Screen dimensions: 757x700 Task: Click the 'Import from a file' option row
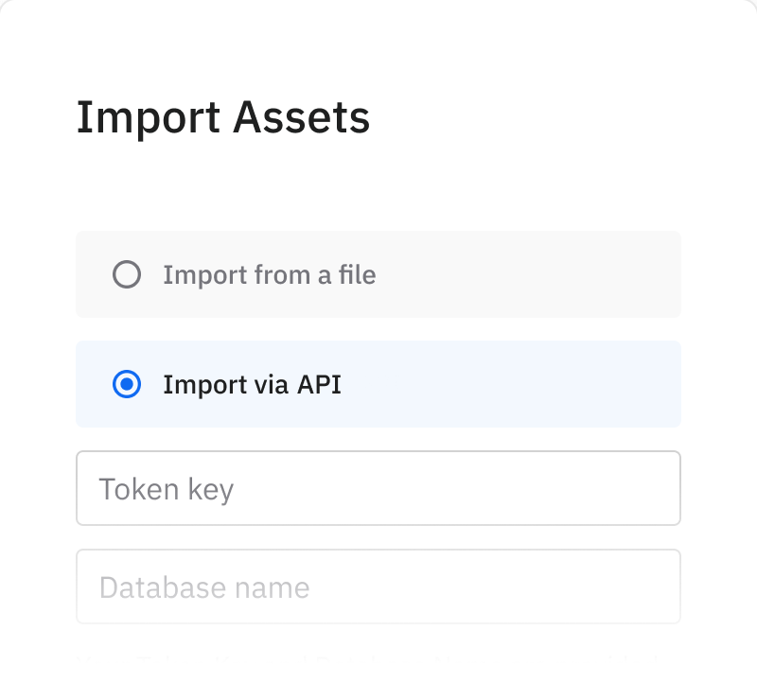(x=378, y=274)
